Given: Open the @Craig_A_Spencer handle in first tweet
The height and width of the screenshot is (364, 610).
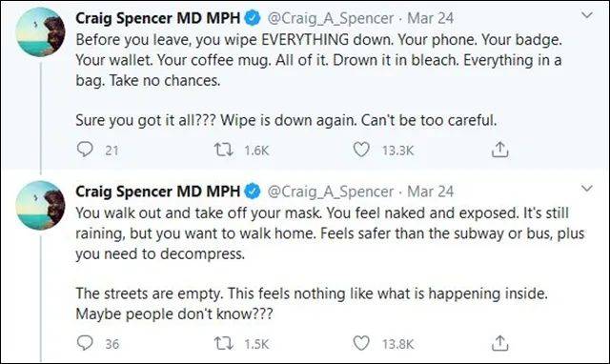Looking at the screenshot, I should (331, 19).
